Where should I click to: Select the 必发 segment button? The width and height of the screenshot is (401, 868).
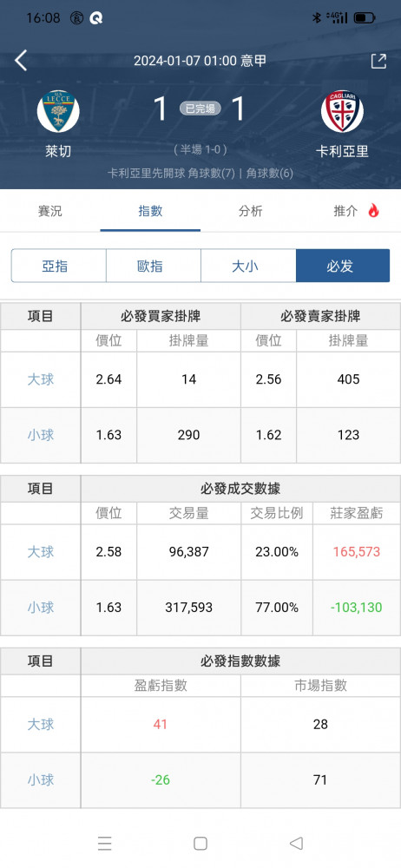click(x=343, y=266)
